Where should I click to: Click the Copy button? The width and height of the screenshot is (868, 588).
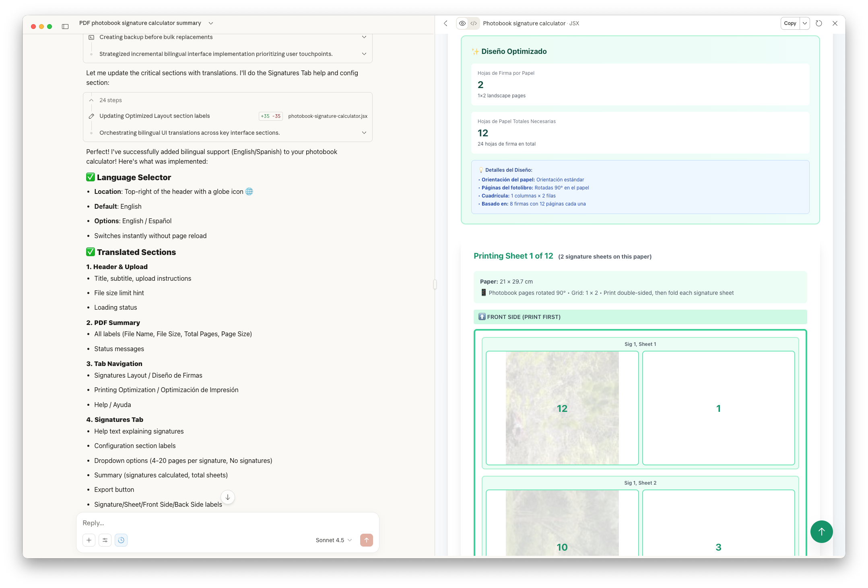790,23
